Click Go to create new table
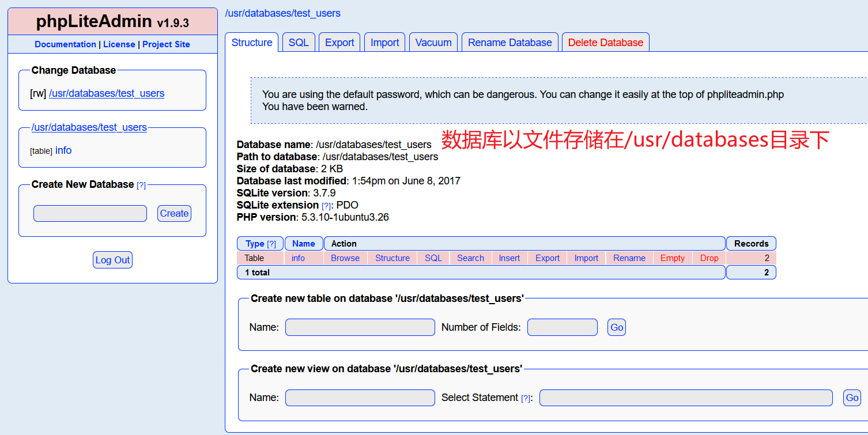 point(617,327)
